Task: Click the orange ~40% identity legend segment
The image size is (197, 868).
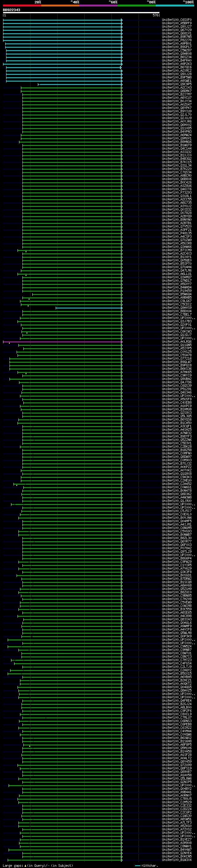Action: click(60, 6)
